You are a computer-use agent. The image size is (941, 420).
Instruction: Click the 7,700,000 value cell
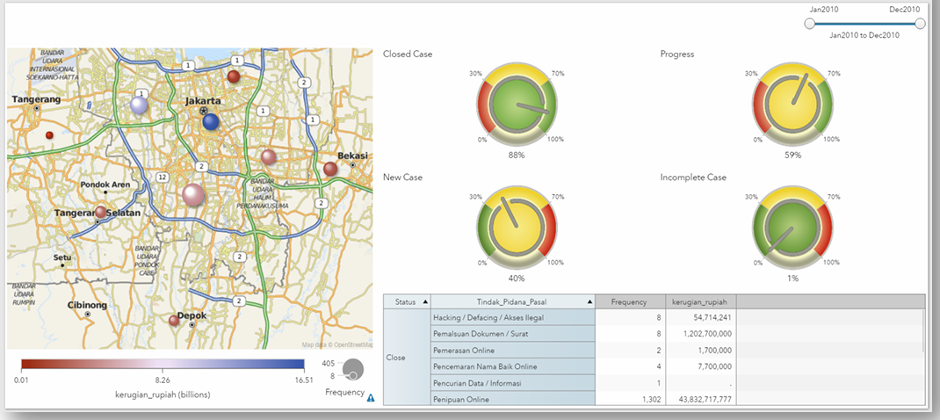pyautogui.click(x=701, y=366)
